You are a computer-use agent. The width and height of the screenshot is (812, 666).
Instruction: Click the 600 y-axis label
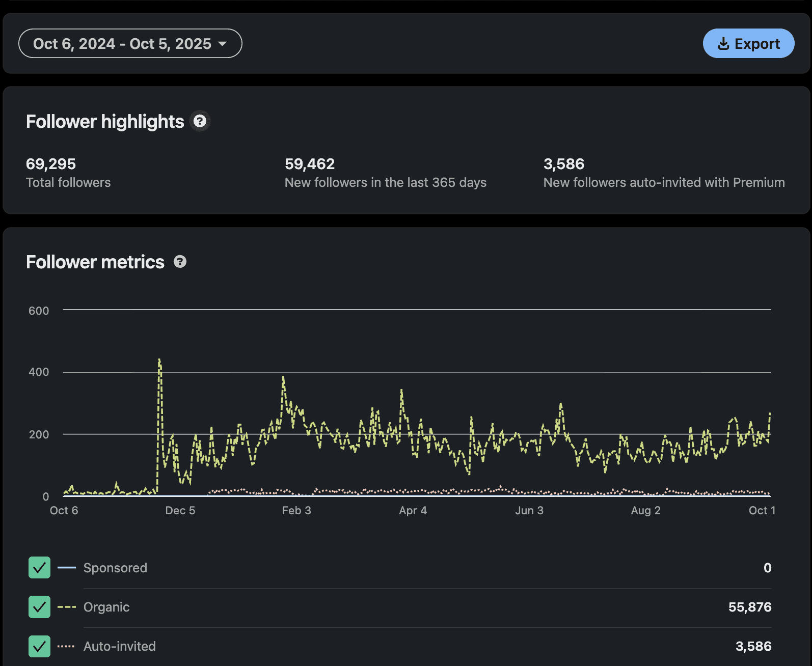point(39,311)
